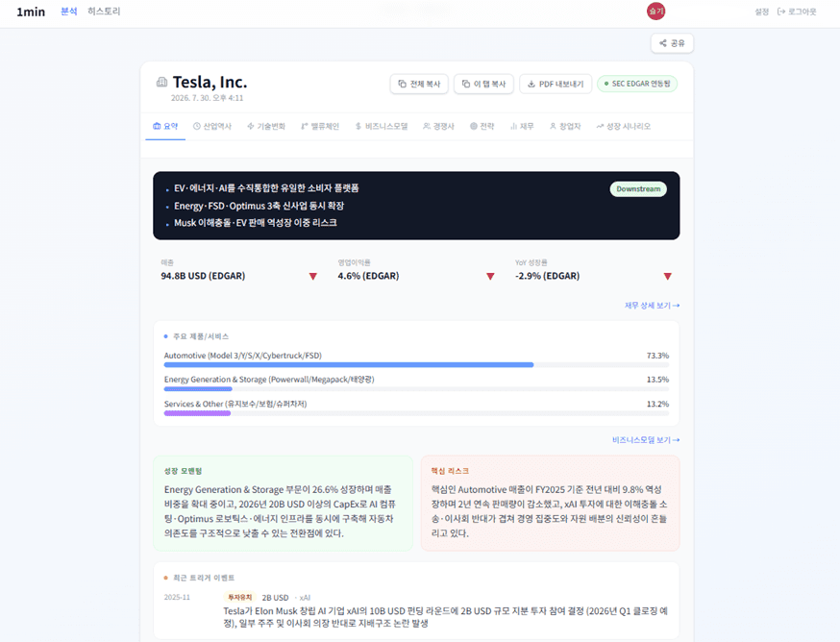Switch to the 창업자 tab
The image size is (840, 642).
564,127
